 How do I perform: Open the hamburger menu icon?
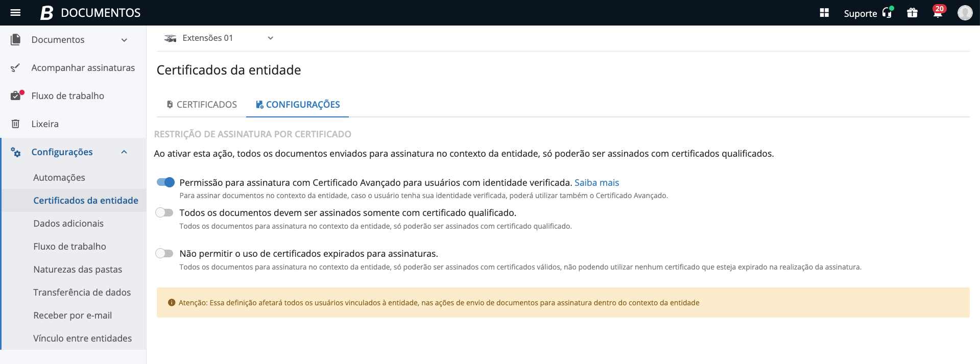[x=15, y=13]
